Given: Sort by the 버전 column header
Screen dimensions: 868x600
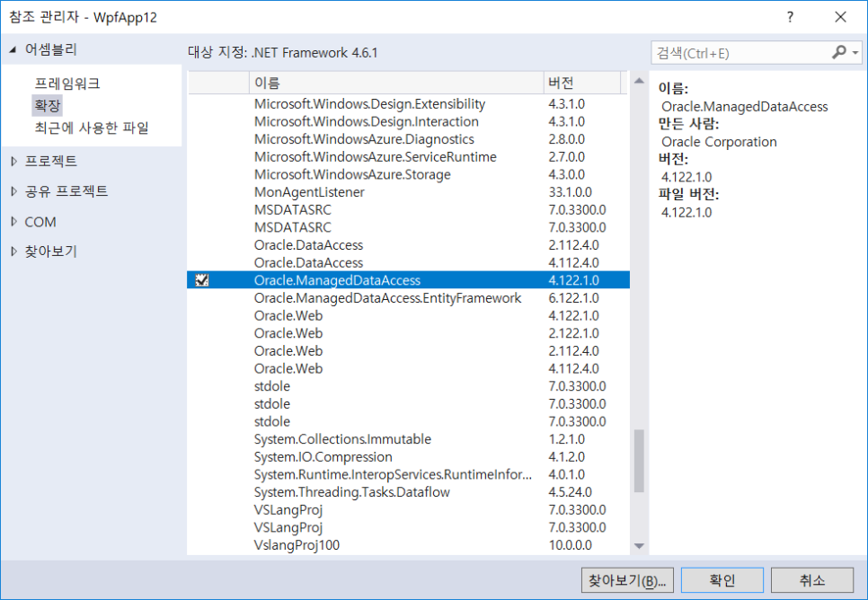Looking at the screenshot, I should coord(581,83).
